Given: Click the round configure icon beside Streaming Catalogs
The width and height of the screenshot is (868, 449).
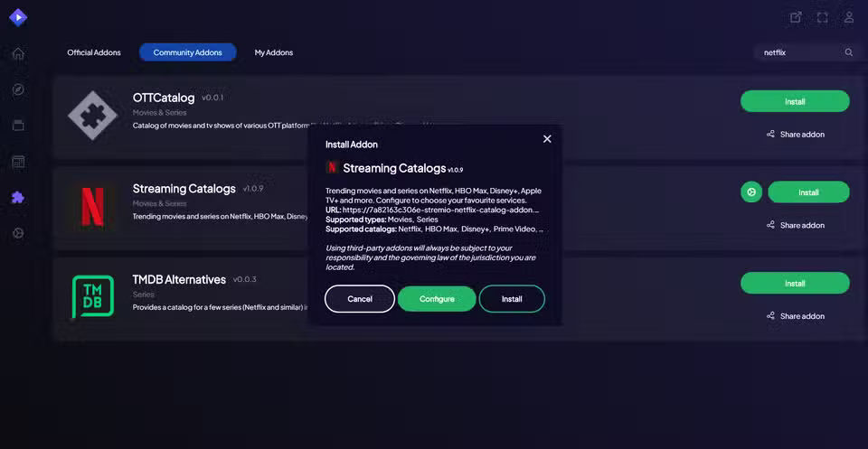Looking at the screenshot, I should pos(751,192).
